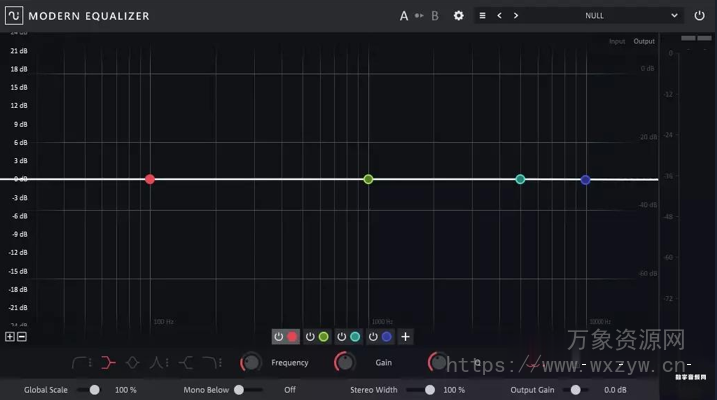
Task: Open the settings gear
Action: pyautogui.click(x=459, y=16)
